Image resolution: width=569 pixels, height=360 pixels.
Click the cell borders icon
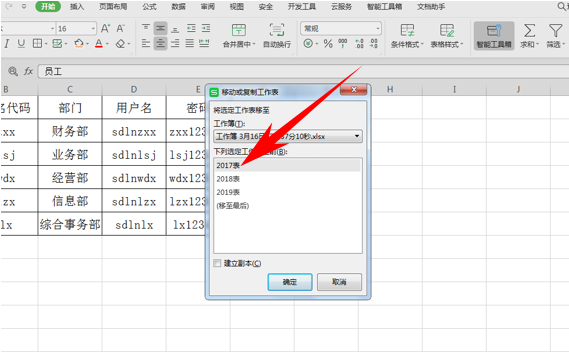click(x=37, y=44)
